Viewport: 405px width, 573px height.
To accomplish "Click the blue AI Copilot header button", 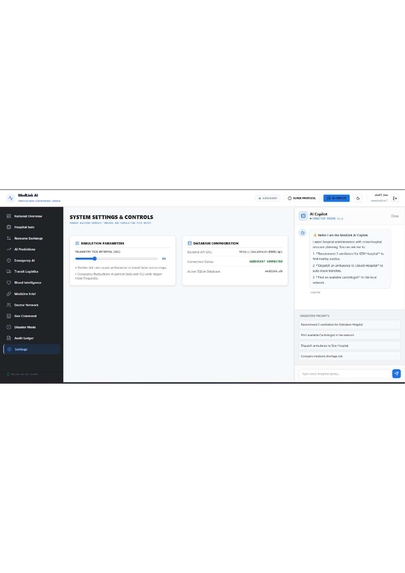I will (x=336, y=198).
